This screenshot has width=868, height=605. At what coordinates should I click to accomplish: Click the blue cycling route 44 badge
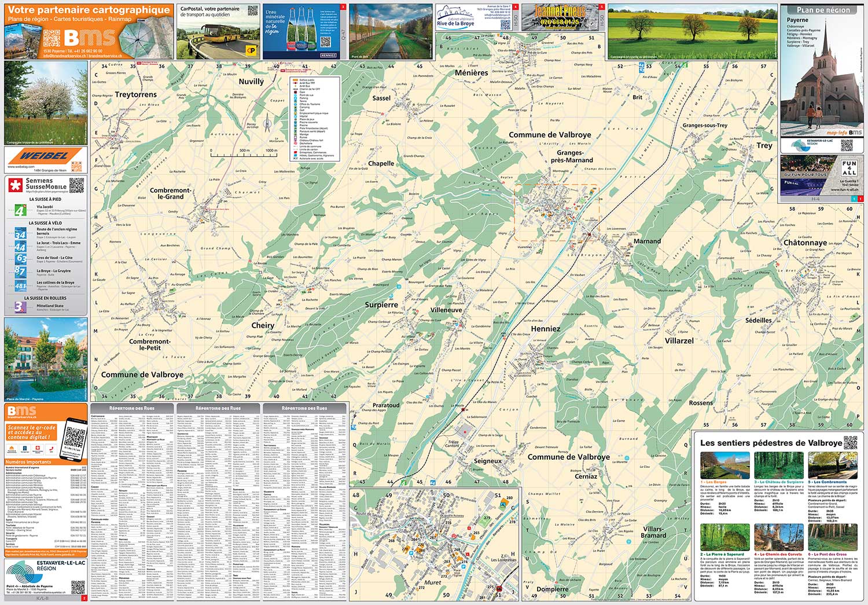pyautogui.click(x=20, y=246)
